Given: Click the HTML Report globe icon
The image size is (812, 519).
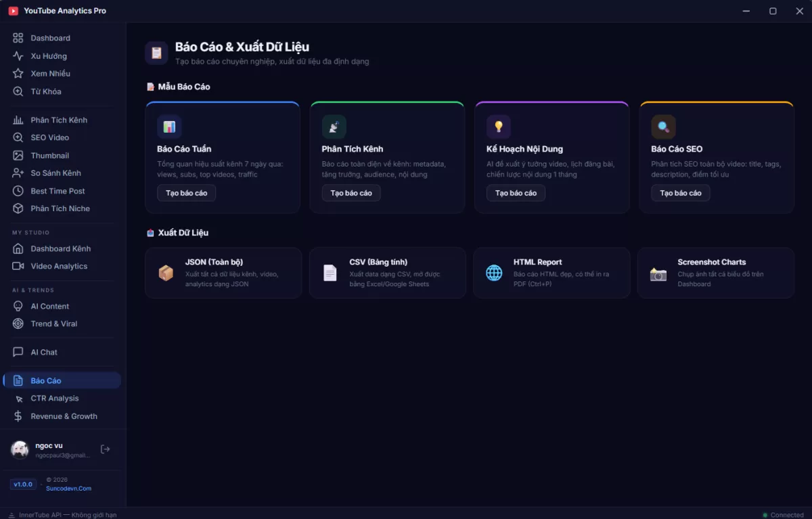Looking at the screenshot, I should (494, 272).
